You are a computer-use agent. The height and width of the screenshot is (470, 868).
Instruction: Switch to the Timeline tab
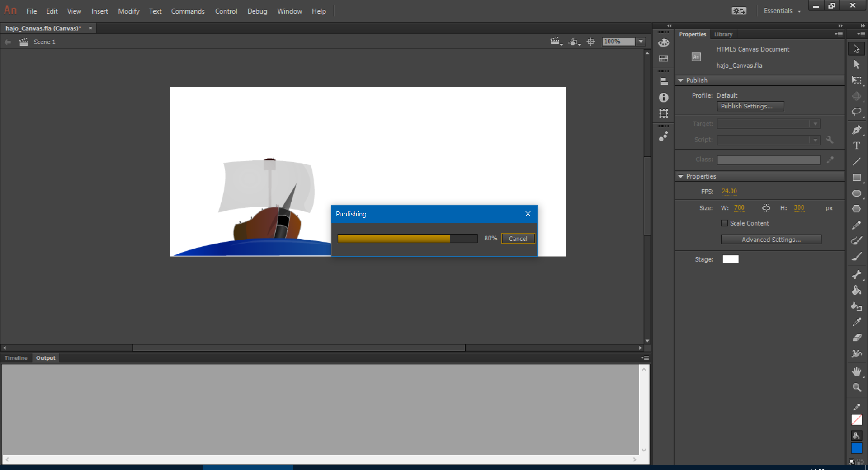click(x=16, y=358)
